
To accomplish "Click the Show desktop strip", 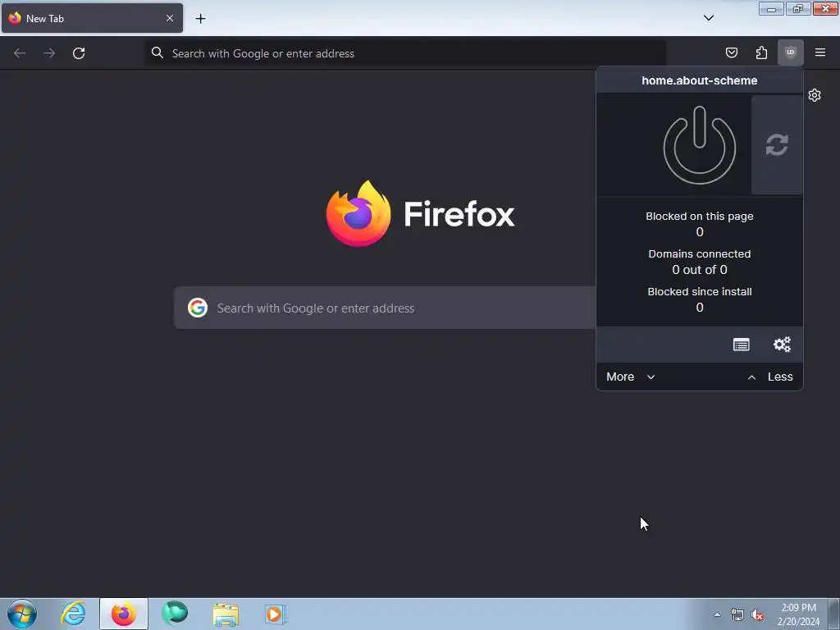I will (834, 614).
